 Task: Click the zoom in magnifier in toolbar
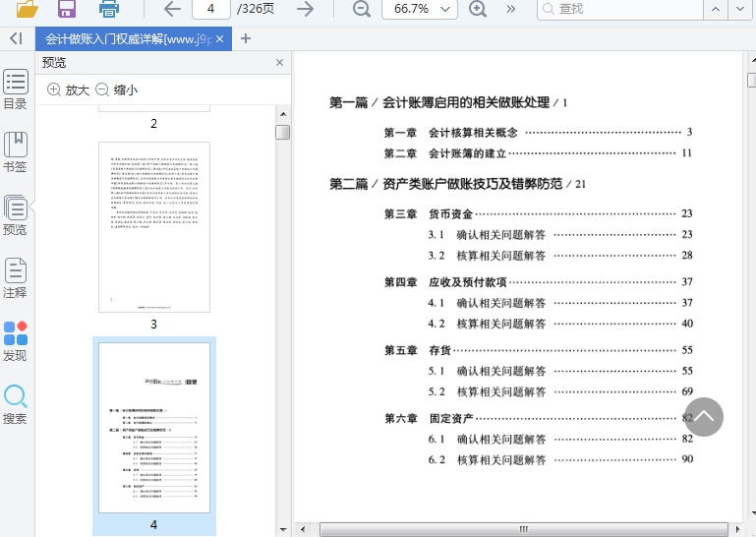click(x=478, y=9)
